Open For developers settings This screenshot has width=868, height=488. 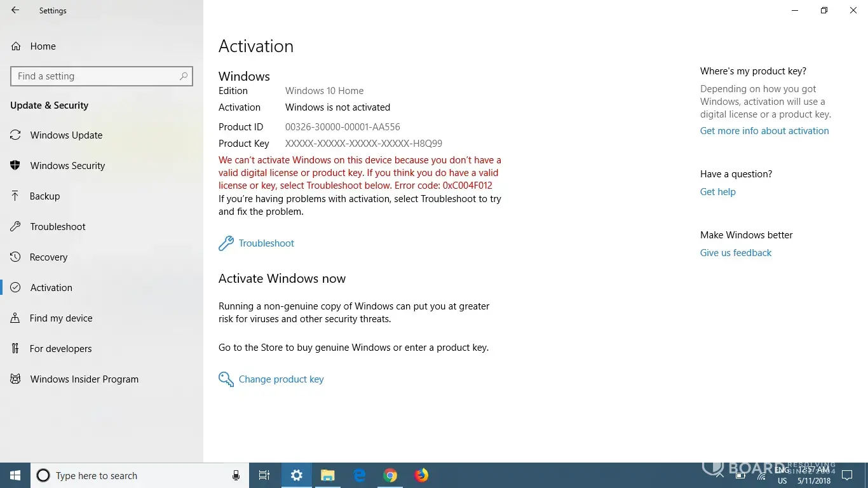pyautogui.click(x=61, y=349)
